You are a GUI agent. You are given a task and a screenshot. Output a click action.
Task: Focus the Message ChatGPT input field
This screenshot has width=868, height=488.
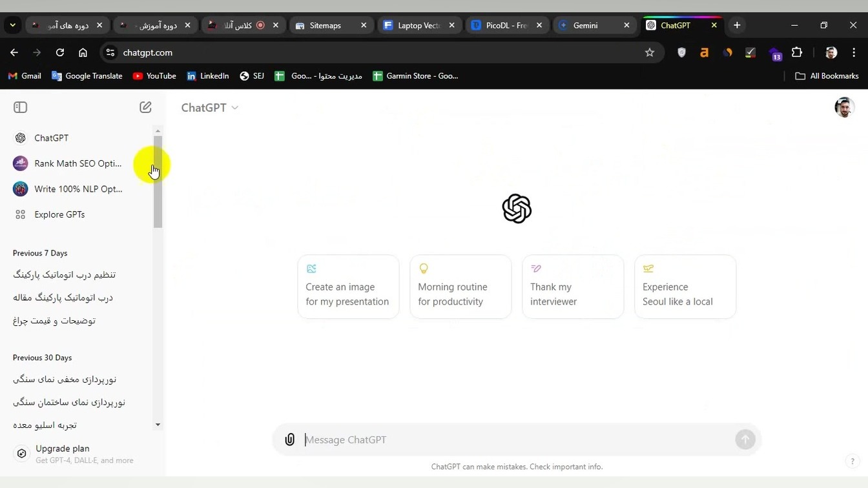click(517, 440)
